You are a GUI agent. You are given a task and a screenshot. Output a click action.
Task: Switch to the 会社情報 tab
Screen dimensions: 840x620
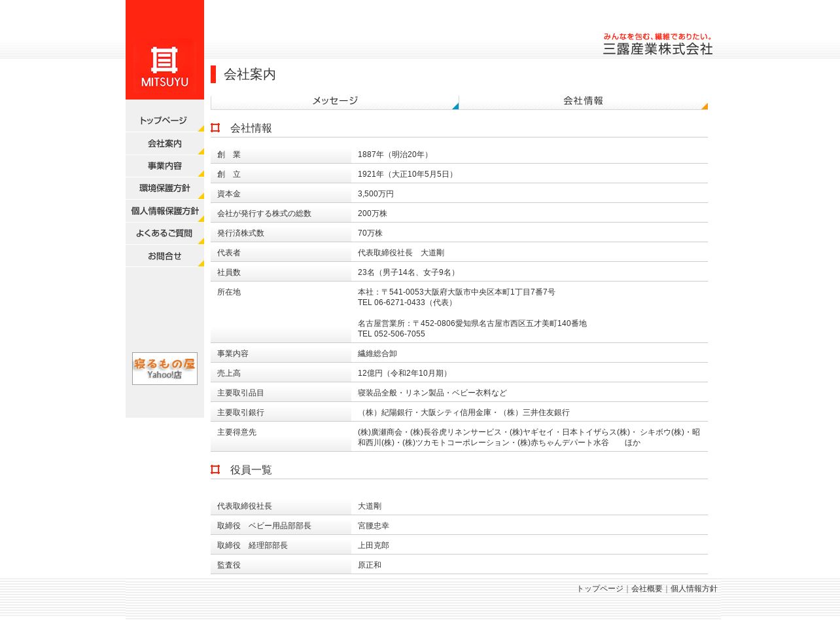pos(584,101)
